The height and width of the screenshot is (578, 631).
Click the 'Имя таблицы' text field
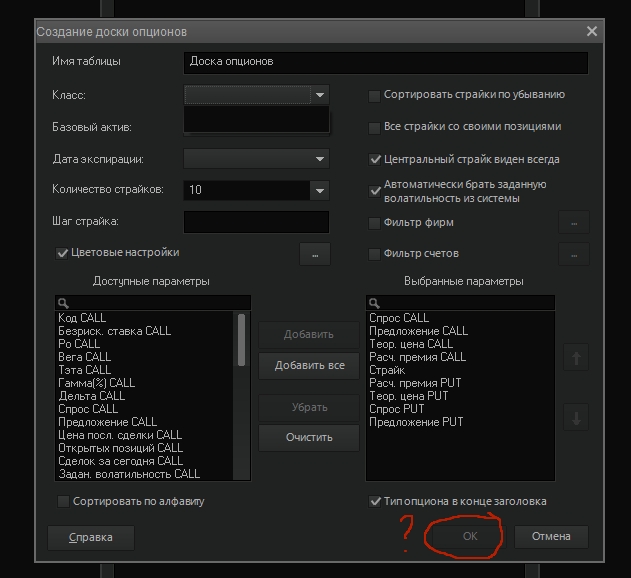tap(386, 62)
